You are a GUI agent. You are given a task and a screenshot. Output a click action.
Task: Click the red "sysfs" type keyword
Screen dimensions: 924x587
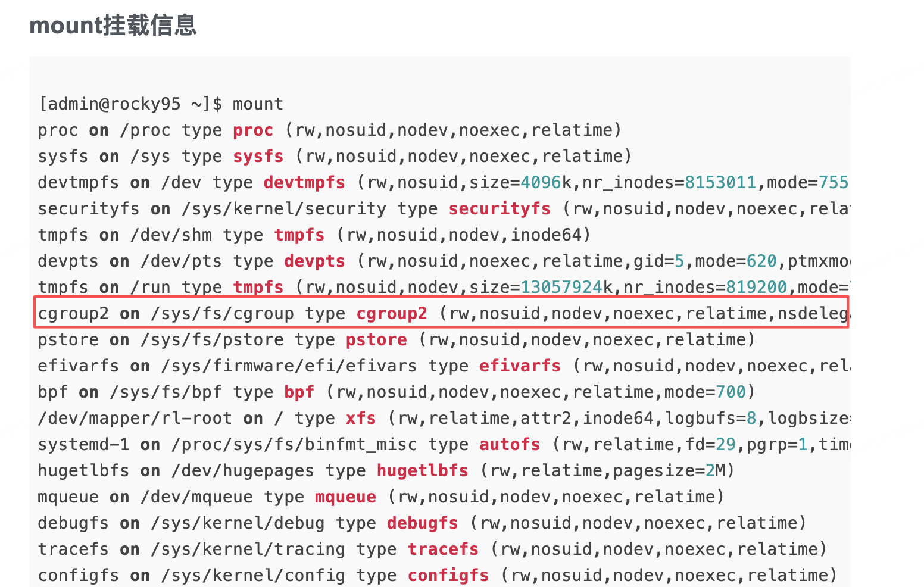click(258, 157)
